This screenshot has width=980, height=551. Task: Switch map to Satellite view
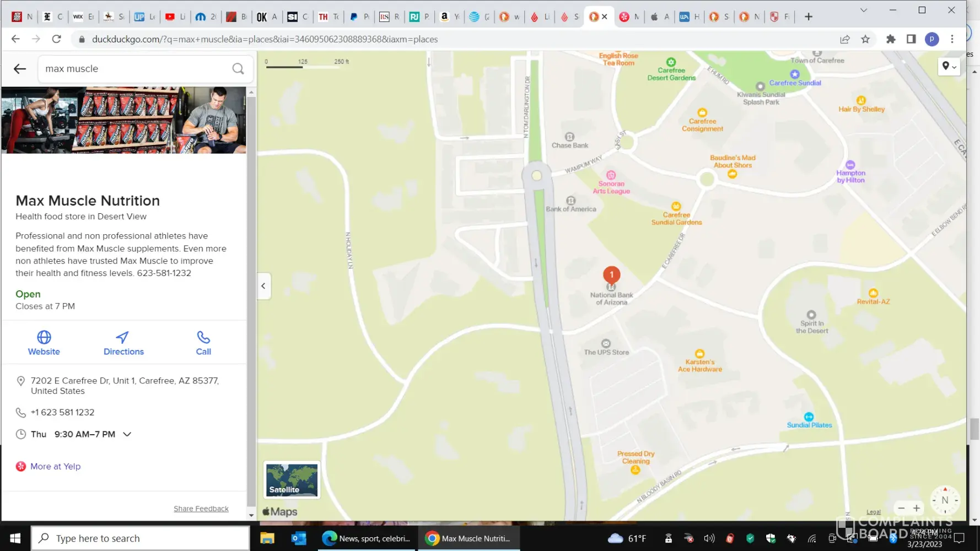tap(292, 480)
